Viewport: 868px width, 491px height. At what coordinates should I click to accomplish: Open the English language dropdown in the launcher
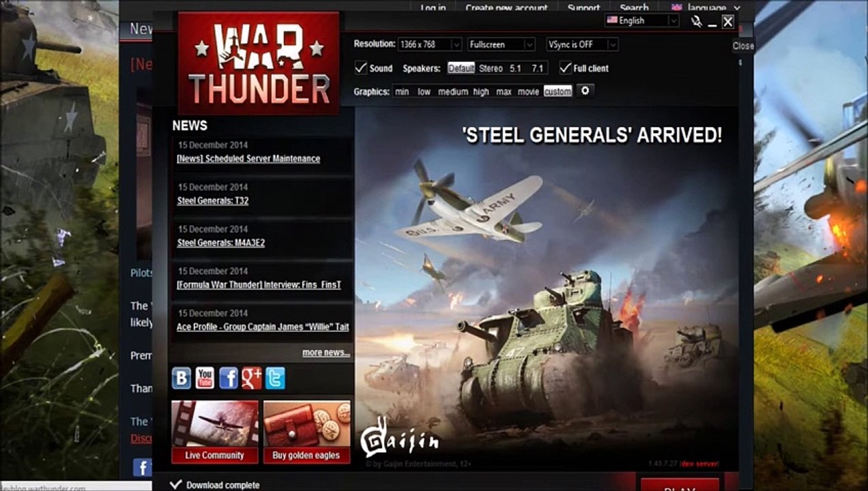(641, 20)
